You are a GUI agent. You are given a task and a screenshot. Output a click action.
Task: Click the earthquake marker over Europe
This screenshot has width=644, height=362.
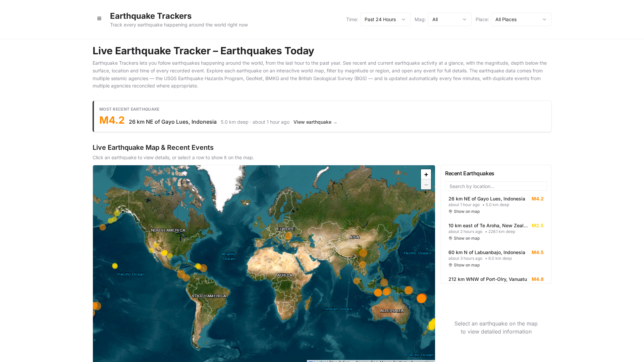(x=288, y=236)
